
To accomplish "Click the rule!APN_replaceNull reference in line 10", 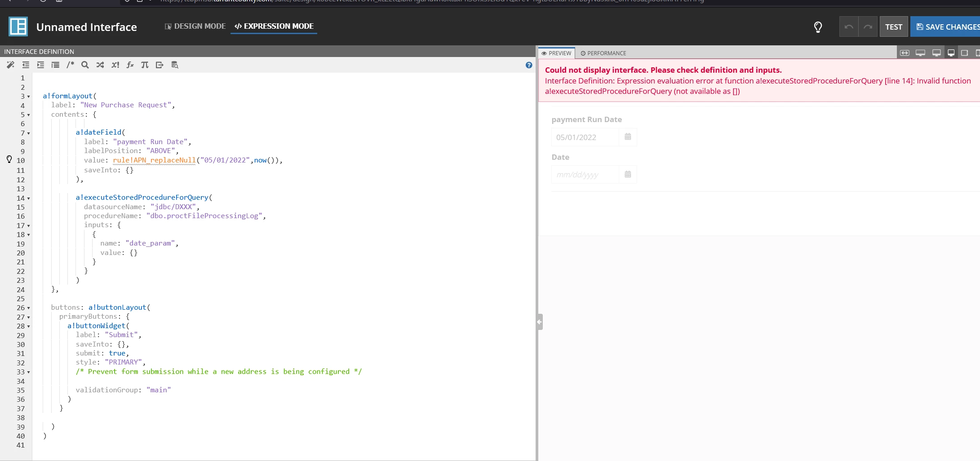I will pyautogui.click(x=154, y=160).
